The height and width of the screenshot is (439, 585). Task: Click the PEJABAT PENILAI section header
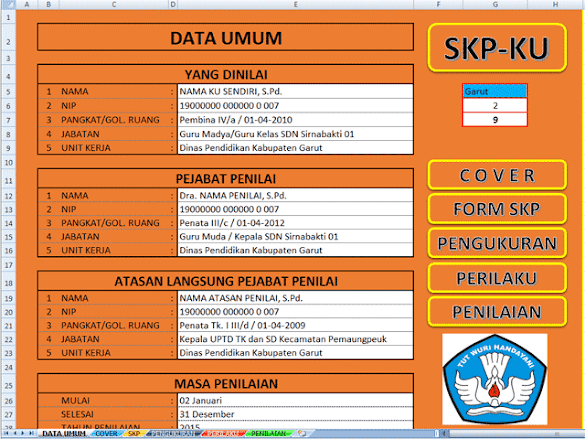225,179
